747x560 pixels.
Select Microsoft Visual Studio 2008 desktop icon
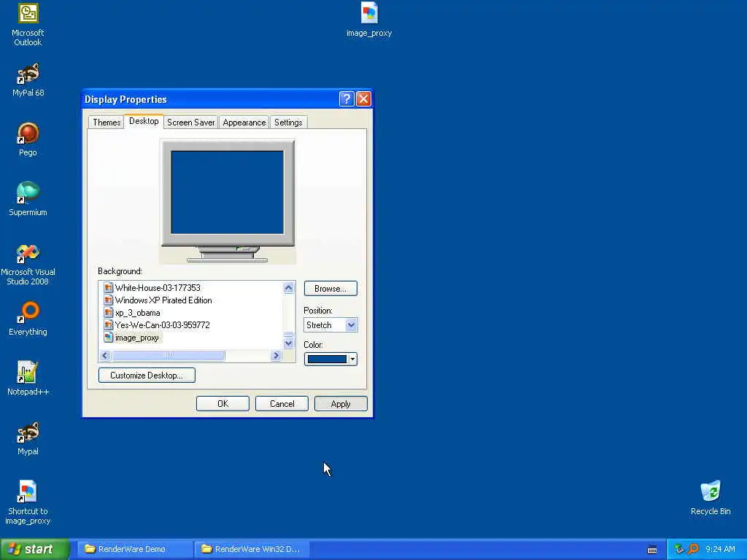point(28,265)
